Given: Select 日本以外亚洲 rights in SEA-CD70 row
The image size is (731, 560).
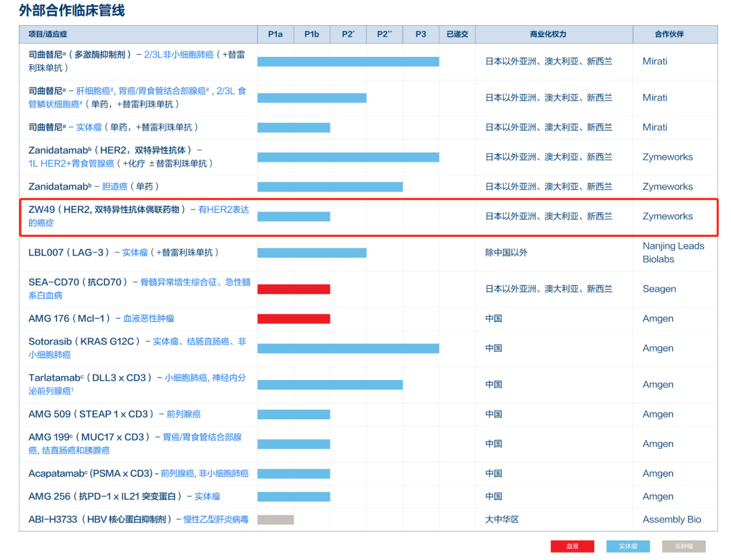Looking at the screenshot, I should pyautogui.click(x=549, y=289).
